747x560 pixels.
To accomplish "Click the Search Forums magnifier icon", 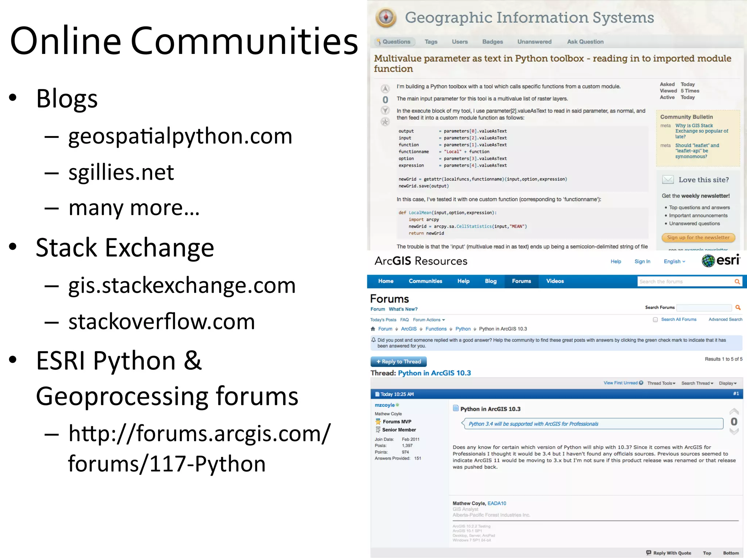I will point(738,307).
